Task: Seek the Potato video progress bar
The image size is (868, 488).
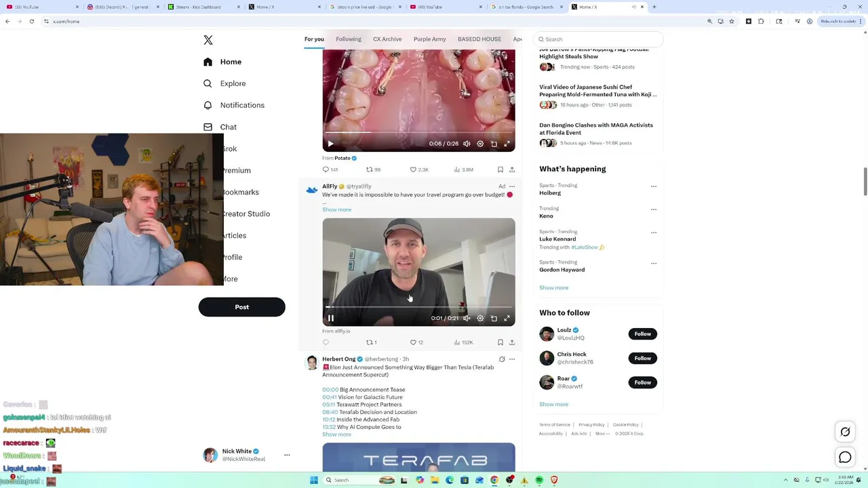Action: (x=418, y=132)
